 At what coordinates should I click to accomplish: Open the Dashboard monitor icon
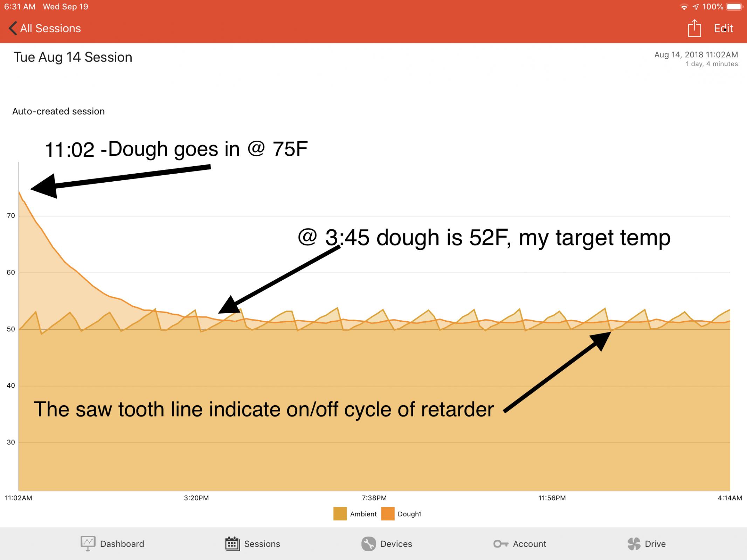88,544
